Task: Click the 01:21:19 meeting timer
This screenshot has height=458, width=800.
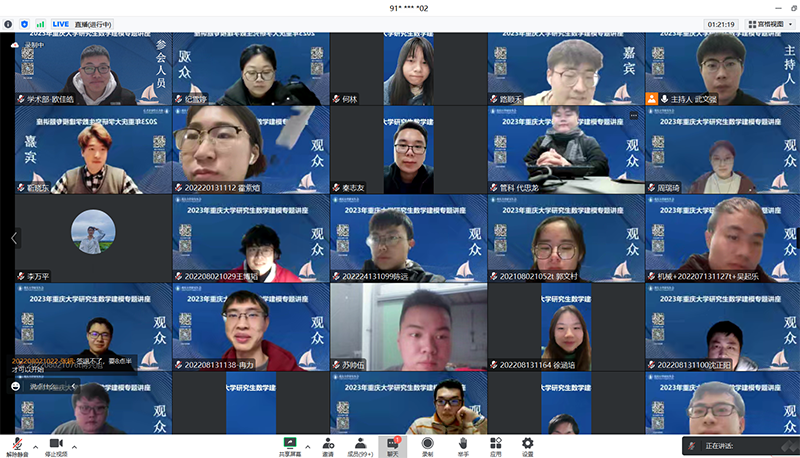Action: click(721, 24)
